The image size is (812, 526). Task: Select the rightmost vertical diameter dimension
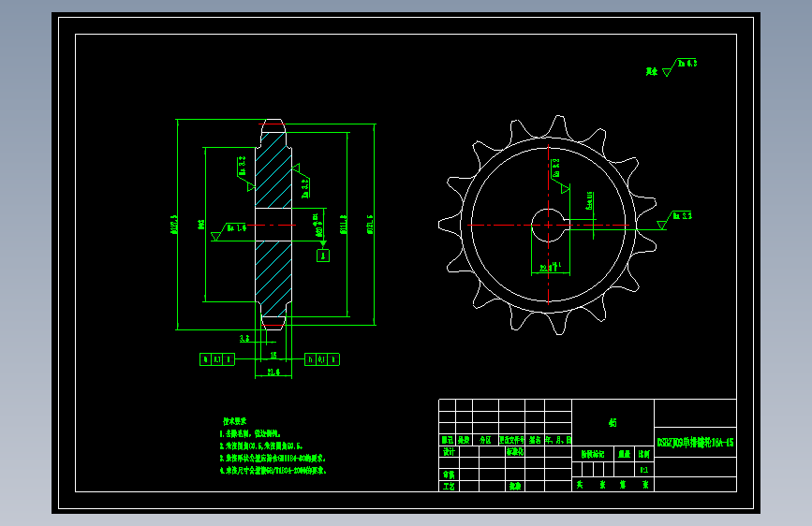[x=370, y=225]
